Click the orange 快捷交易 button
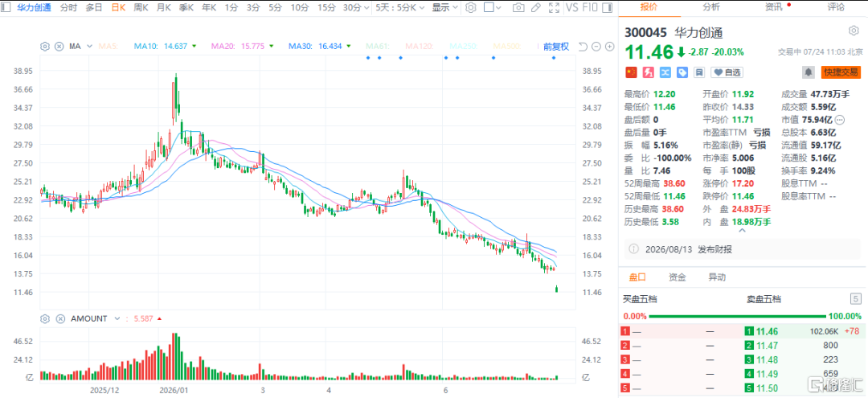This screenshot has height=398, width=868. point(841,72)
